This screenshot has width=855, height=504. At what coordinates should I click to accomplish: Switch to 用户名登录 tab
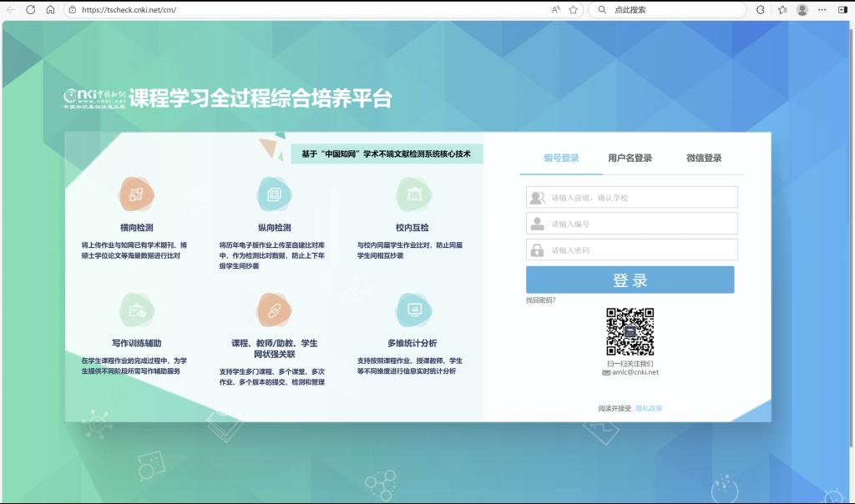click(630, 158)
